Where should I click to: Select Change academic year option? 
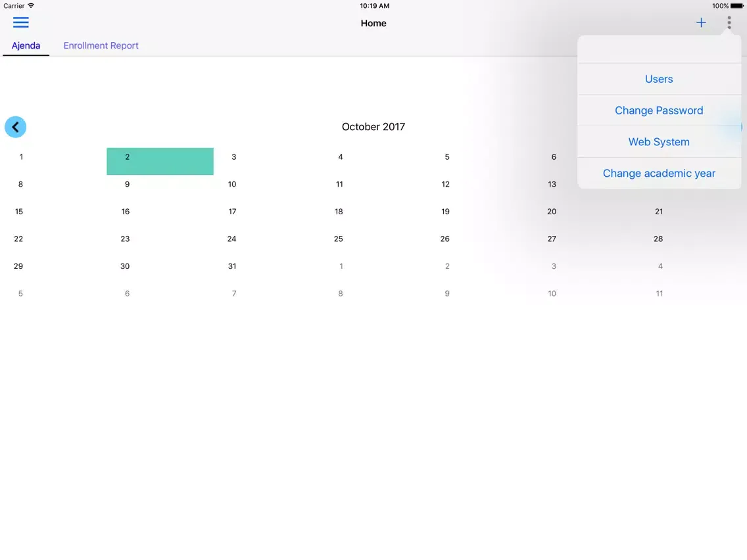coord(659,174)
